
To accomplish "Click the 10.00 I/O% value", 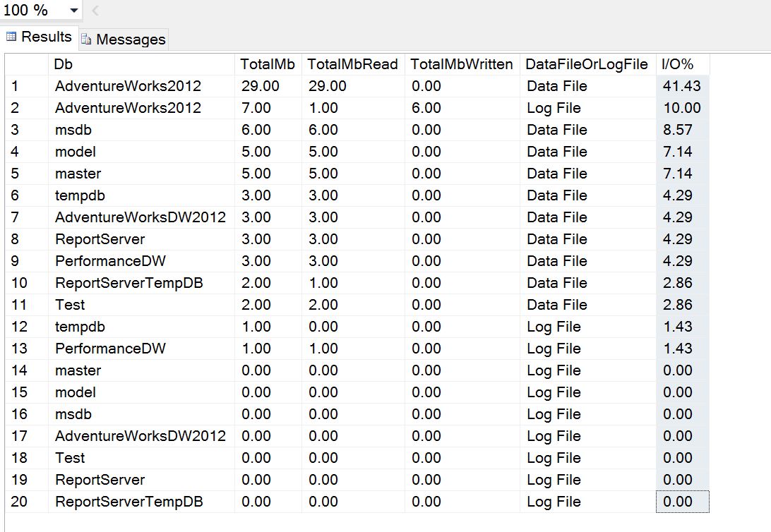I will click(683, 108).
